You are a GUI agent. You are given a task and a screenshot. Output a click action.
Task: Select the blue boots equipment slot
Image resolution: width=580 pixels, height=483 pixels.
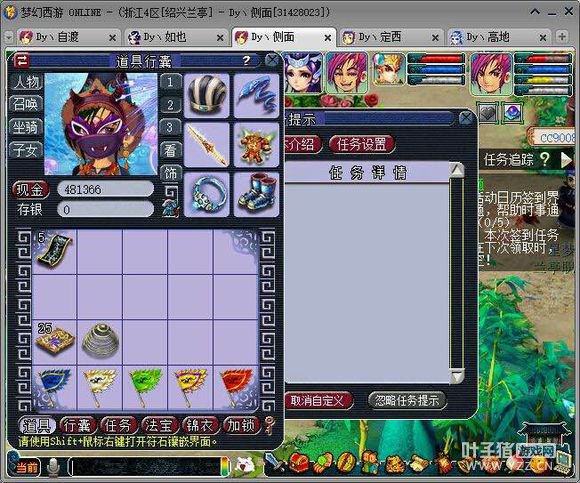256,194
